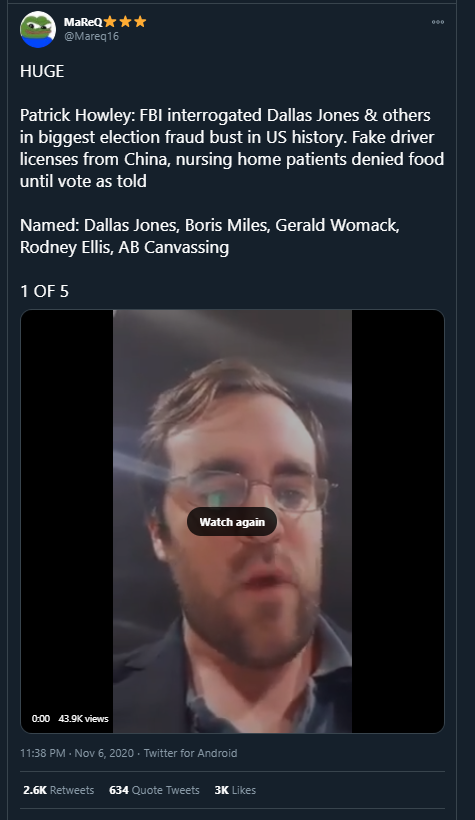
Task: Open the @Mareq16 handle link
Action: [x=92, y=36]
